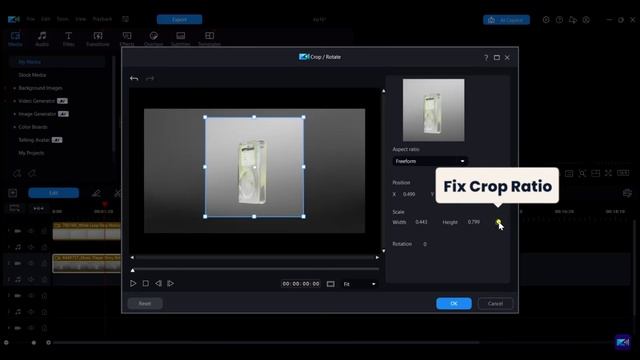Open the Fit zoom dropdown
This screenshot has height=360, width=640.
[359, 284]
